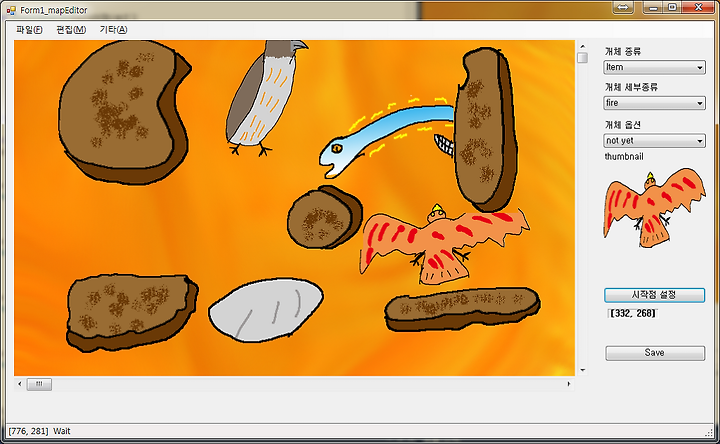Image resolution: width=720 pixels, height=444 pixels.
Task: Click the 개체 종류 label
Action: [623, 51]
